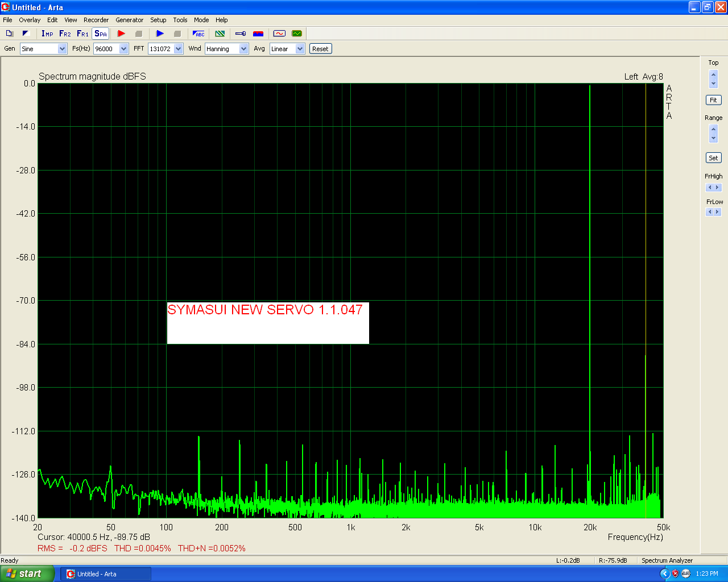Viewport: 728px width, 582px height.
Task: Click the black-and-white contrast icon in toolbar
Action: point(26,34)
